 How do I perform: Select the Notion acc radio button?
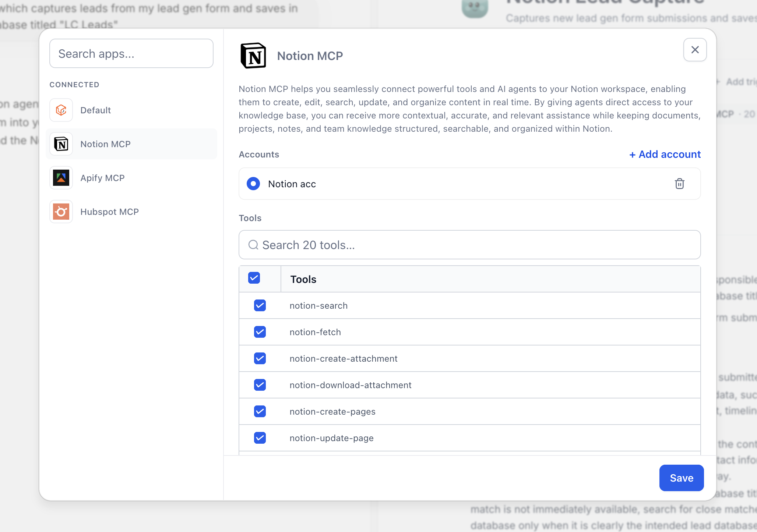tap(253, 184)
